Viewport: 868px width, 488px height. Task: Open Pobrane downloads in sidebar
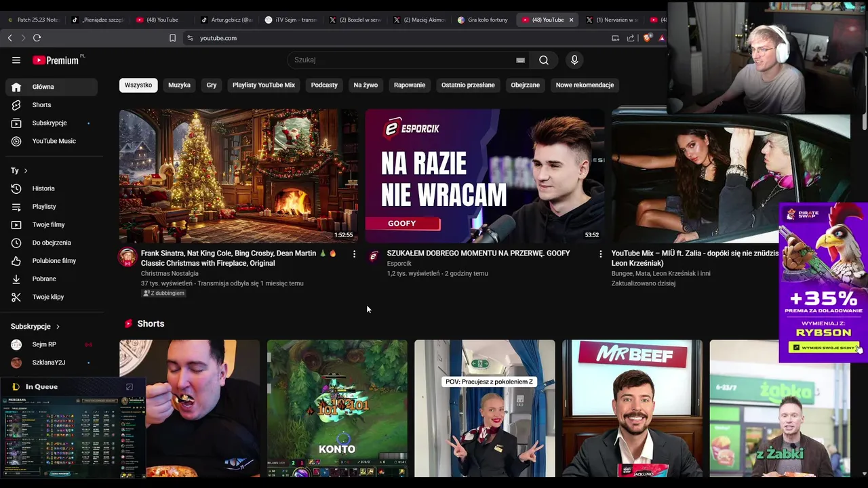pyautogui.click(x=52, y=279)
